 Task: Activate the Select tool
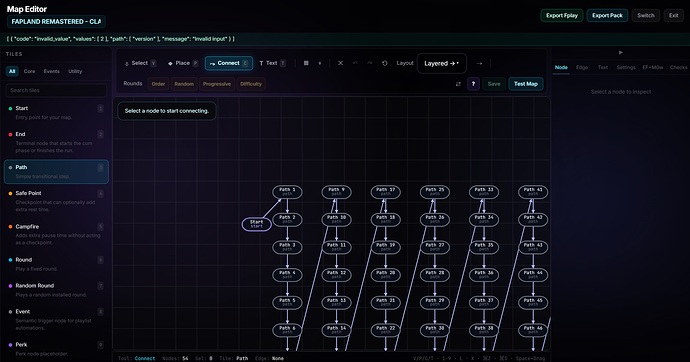tap(140, 63)
